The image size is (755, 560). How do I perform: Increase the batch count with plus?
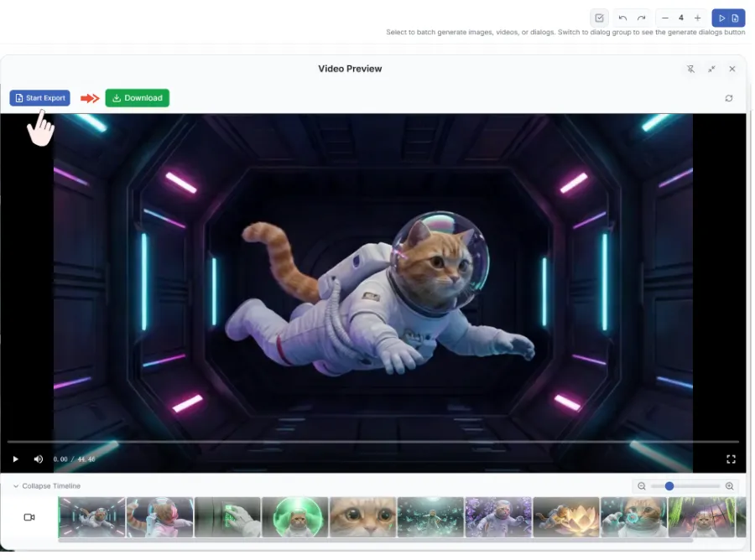(697, 18)
